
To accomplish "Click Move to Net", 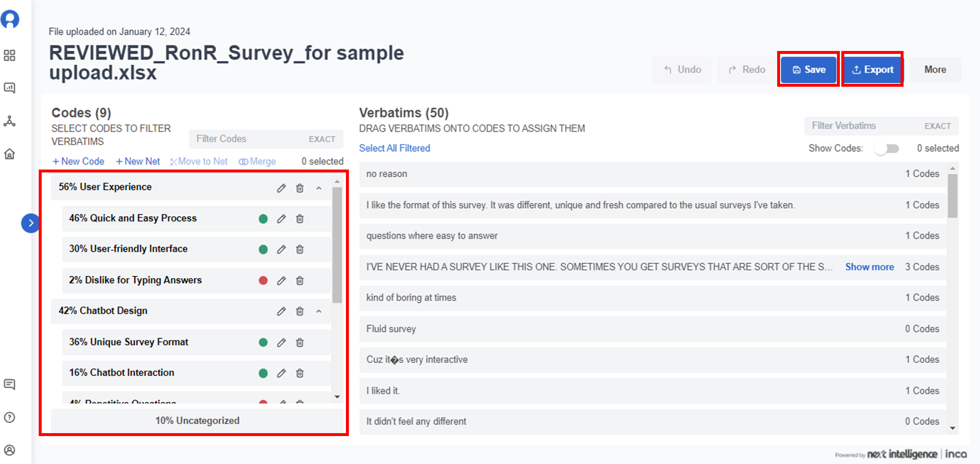I will [199, 161].
